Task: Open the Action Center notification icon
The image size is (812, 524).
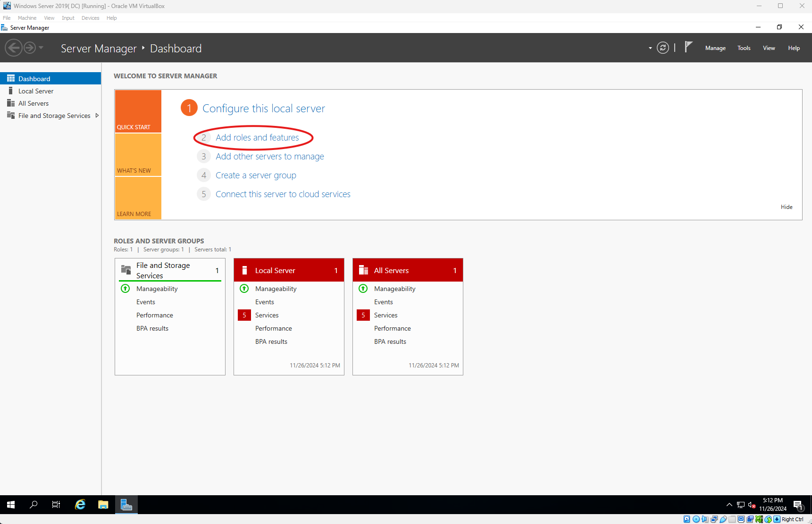Action: (798, 505)
